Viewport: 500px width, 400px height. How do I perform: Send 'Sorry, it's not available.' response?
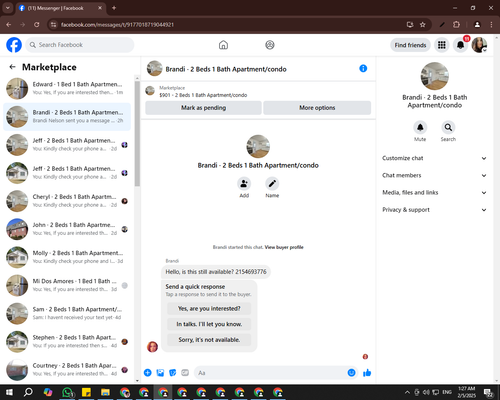(x=209, y=340)
